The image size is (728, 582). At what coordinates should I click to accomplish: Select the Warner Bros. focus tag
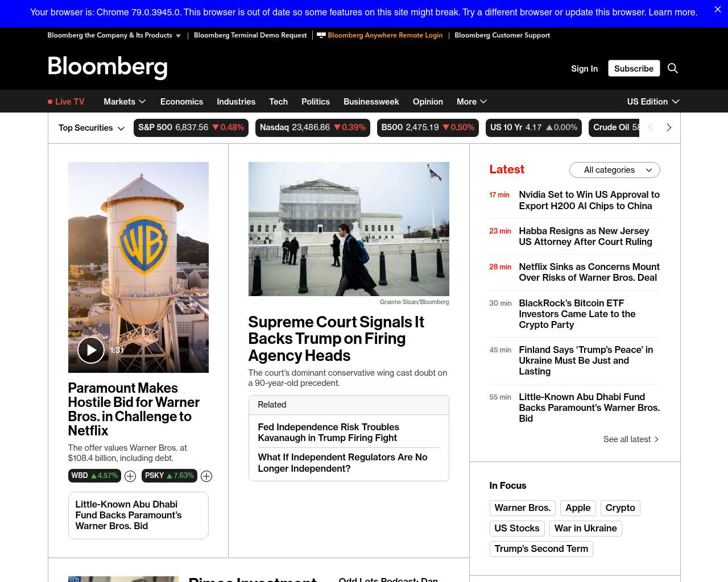pyautogui.click(x=523, y=508)
